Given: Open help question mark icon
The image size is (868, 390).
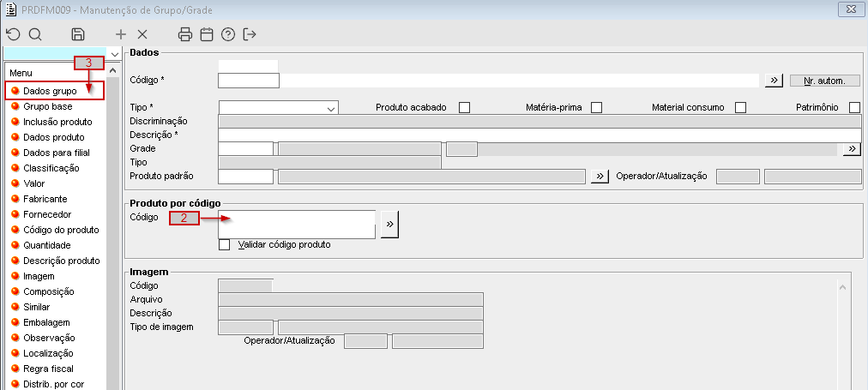Looking at the screenshot, I should point(227,34).
